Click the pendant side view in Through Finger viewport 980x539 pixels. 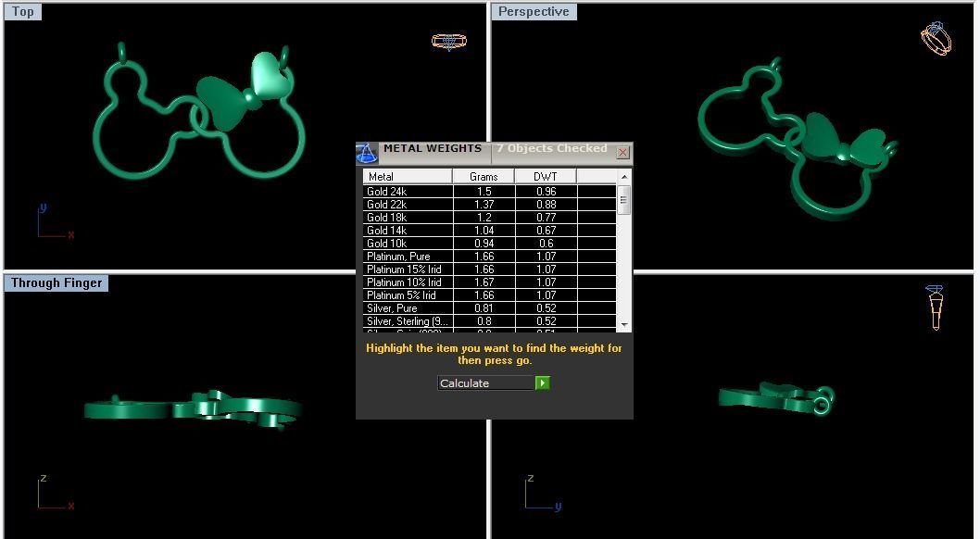[x=193, y=409]
